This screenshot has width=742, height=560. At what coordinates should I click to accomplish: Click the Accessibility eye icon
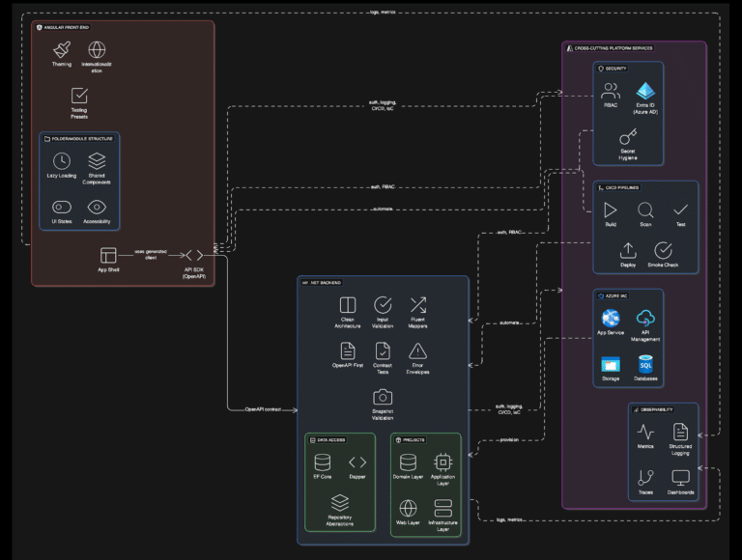point(97,207)
